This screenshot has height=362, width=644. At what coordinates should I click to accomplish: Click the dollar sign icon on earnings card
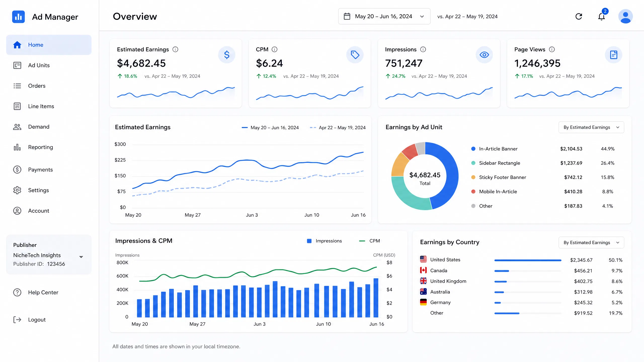227,55
